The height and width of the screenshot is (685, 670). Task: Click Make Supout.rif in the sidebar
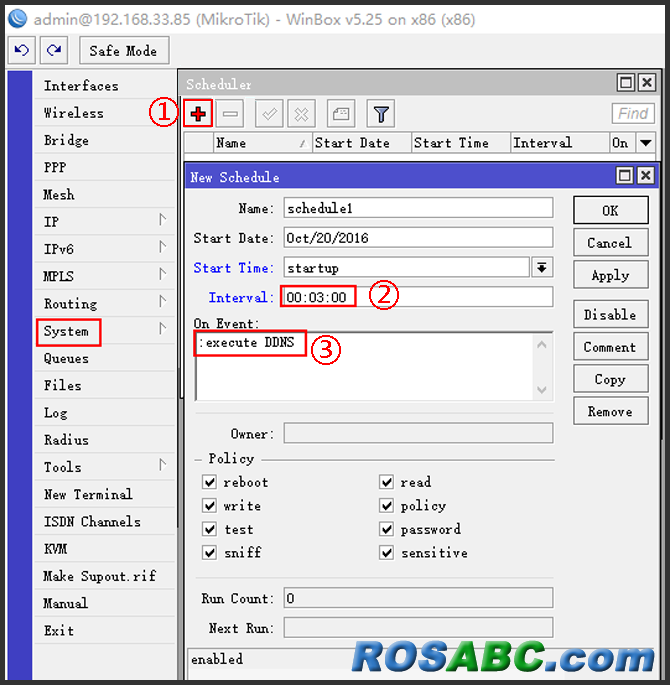point(104,576)
